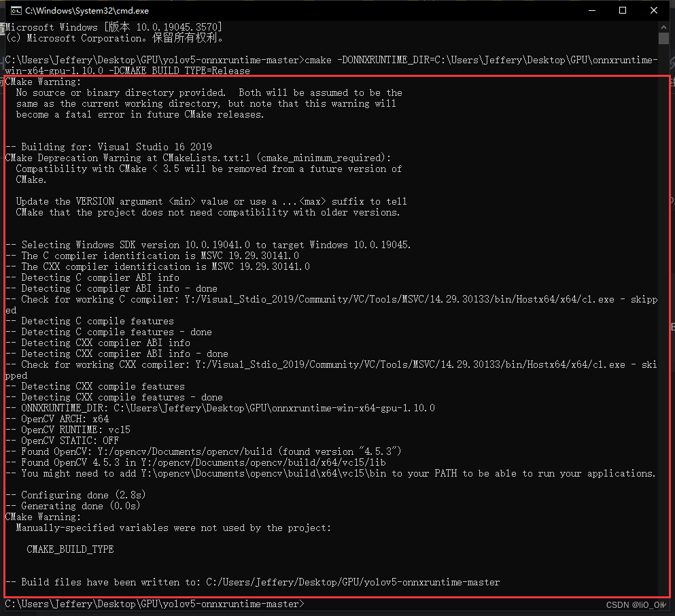Click the cmd.exe icon in the title bar
675x616 pixels.
[x=17, y=10]
